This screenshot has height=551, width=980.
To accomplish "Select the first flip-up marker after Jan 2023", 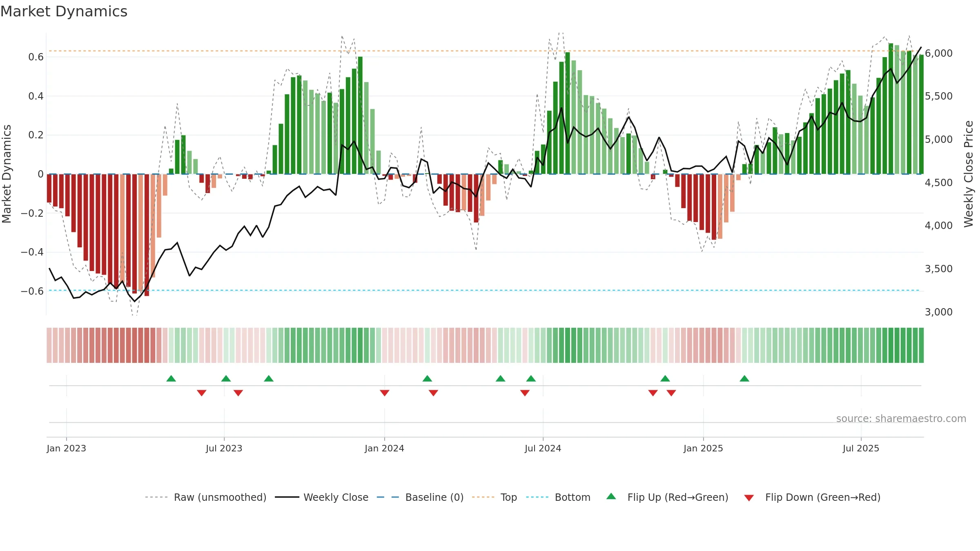I will 171,378.
